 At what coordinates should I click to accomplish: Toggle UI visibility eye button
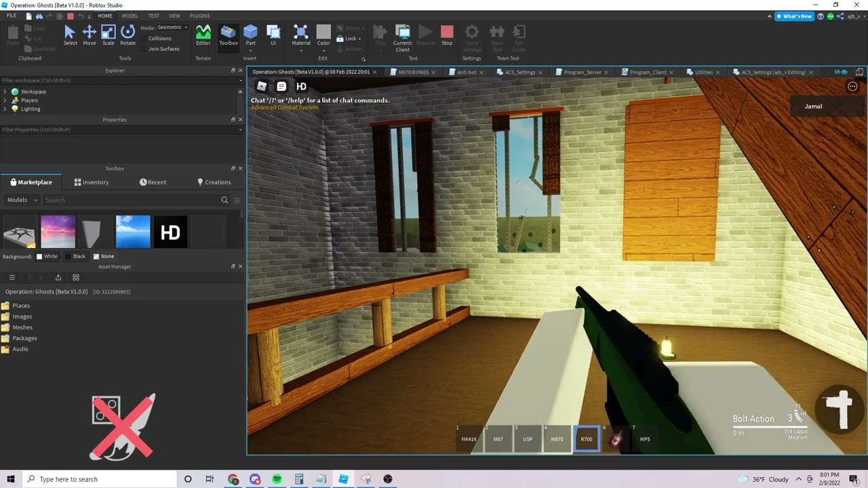click(x=842, y=72)
